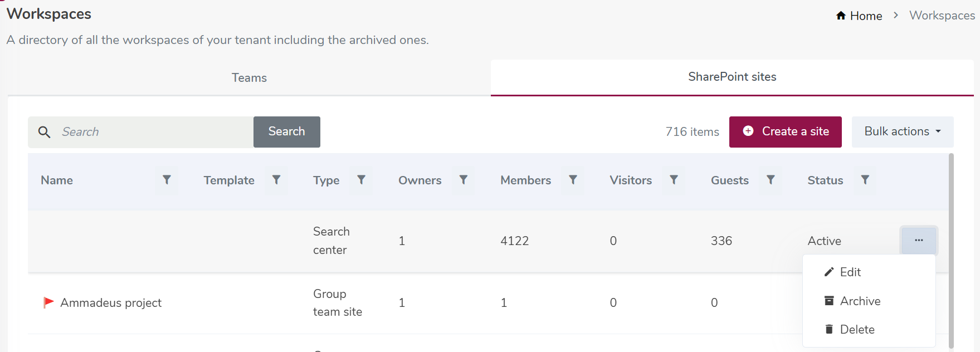Filter the Name column
Image resolution: width=980 pixels, height=352 pixels.
(167, 180)
